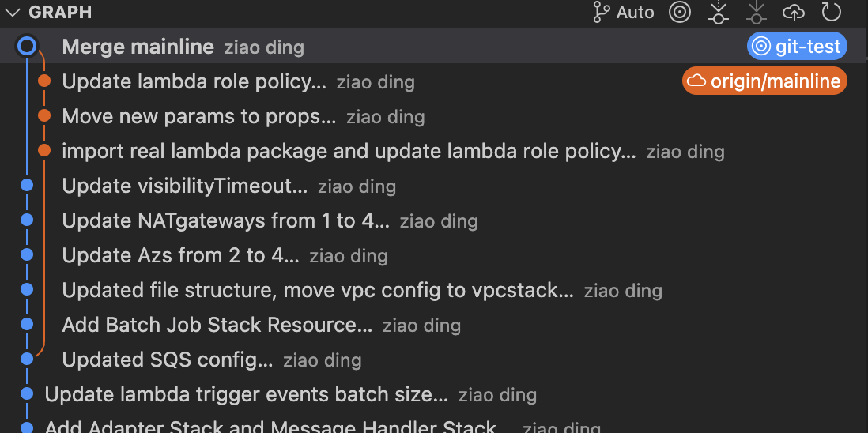
Task: Open the Add Batch Job Stack Resource commit
Action: coord(434,326)
